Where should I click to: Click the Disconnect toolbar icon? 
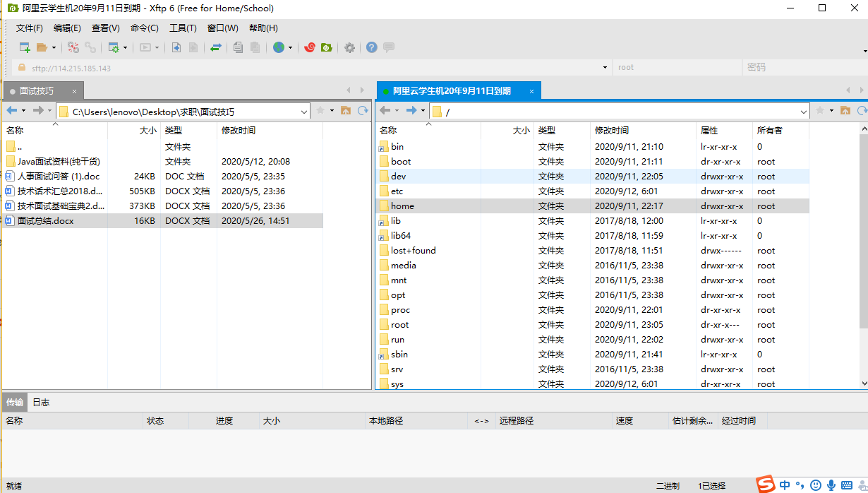pos(73,47)
